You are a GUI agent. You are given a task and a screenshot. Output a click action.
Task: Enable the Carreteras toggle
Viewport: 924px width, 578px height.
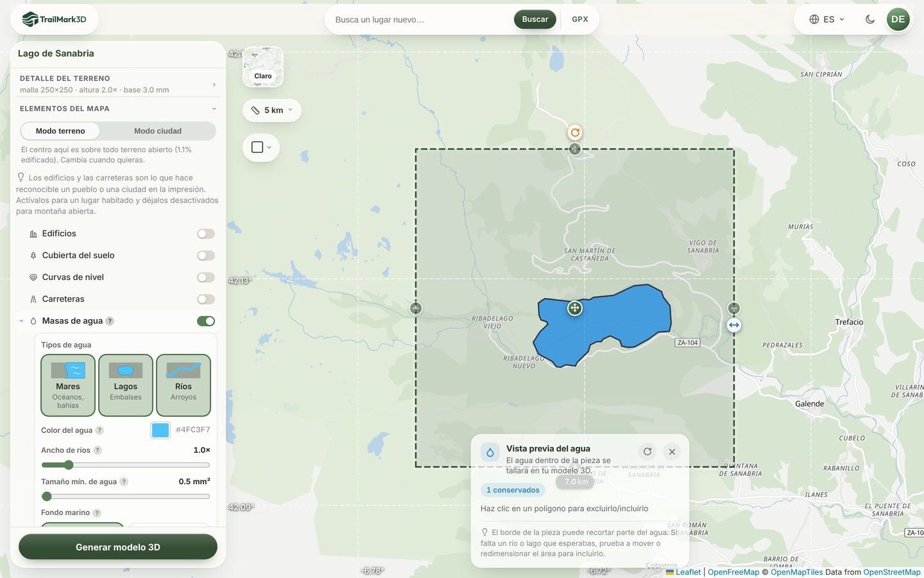click(206, 299)
